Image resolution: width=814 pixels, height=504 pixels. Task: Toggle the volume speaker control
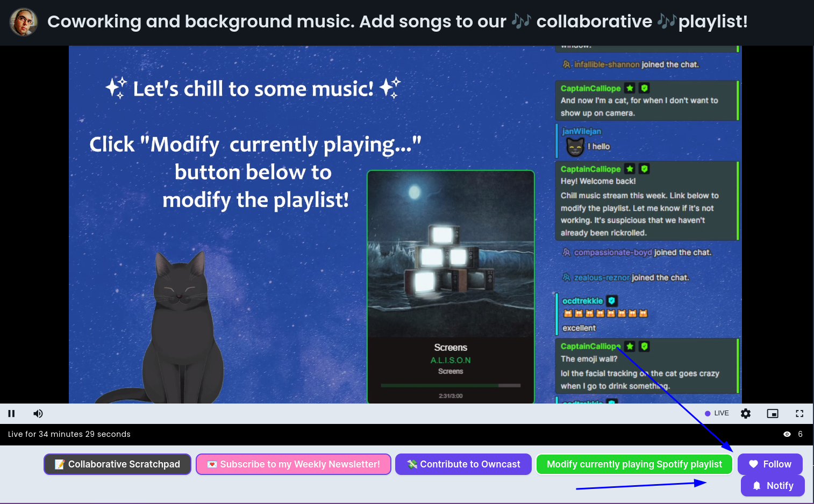coord(38,413)
